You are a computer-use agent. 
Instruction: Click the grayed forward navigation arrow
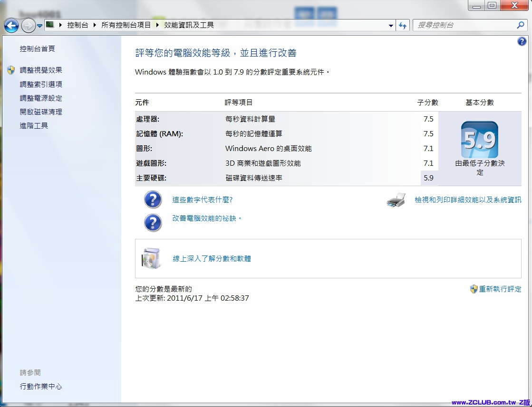click(x=28, y=26)
